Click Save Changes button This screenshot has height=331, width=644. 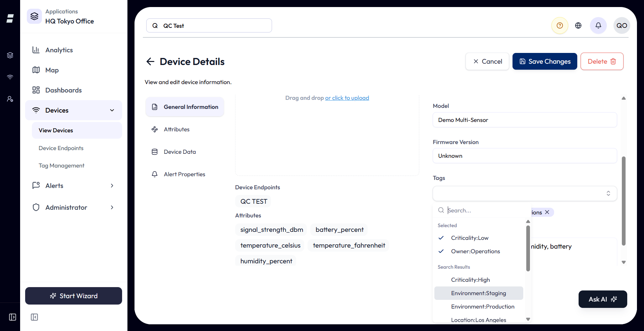pyautogui.click(x=545, y=61)
